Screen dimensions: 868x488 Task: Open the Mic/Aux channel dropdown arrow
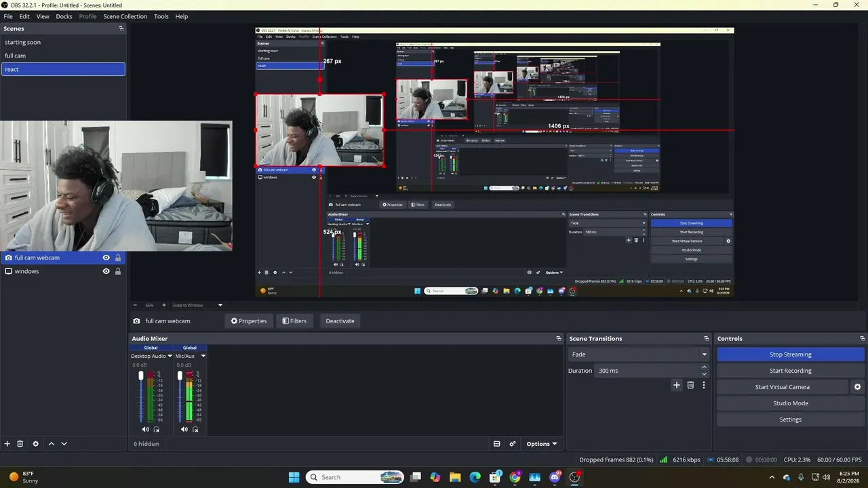point(203,356)
